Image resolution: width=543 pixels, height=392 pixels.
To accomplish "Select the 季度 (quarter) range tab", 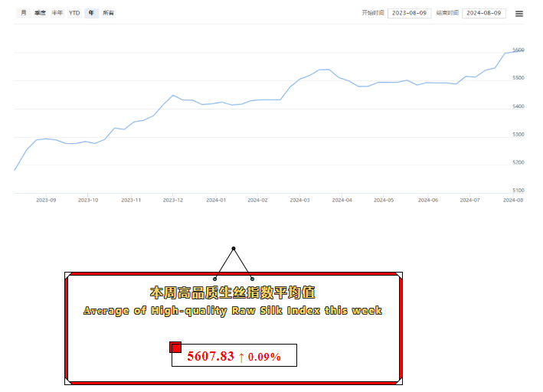I will coord(40,13).
